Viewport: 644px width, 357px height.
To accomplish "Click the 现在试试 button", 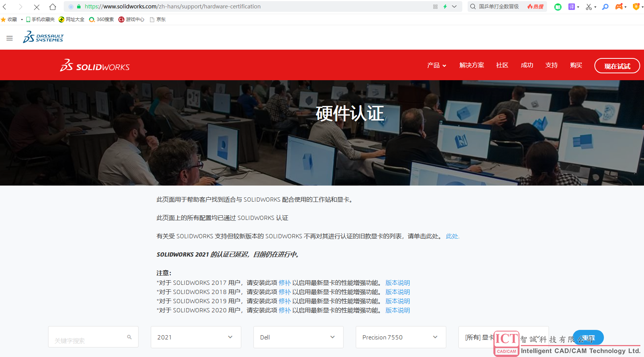I will 617,66.
